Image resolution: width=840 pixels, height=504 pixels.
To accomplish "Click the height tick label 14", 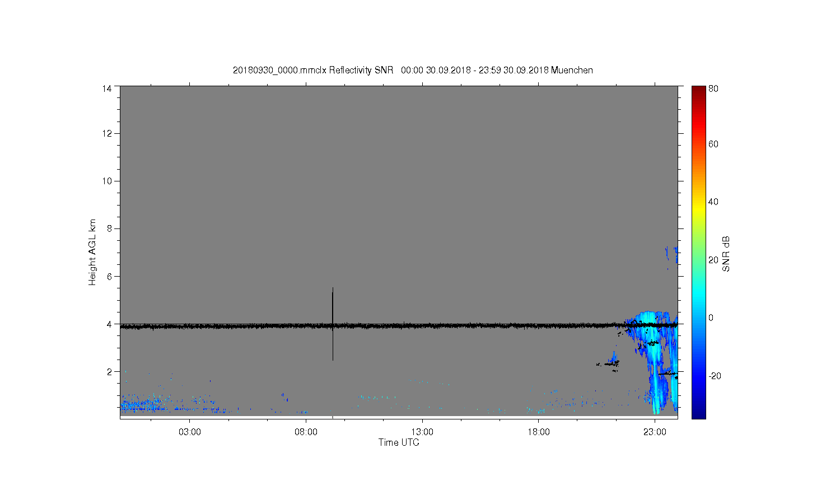I will pos(107,88).
